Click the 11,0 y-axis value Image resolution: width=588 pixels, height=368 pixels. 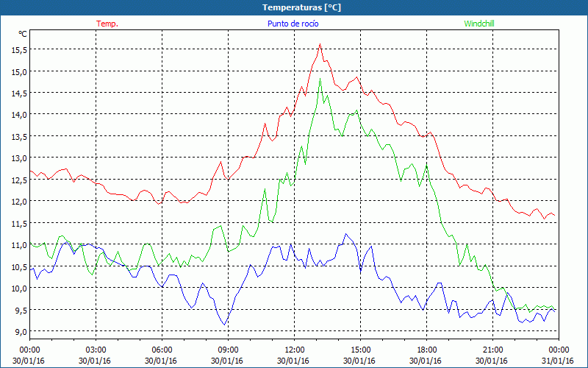pyautogui.click(x=18, y=245)
